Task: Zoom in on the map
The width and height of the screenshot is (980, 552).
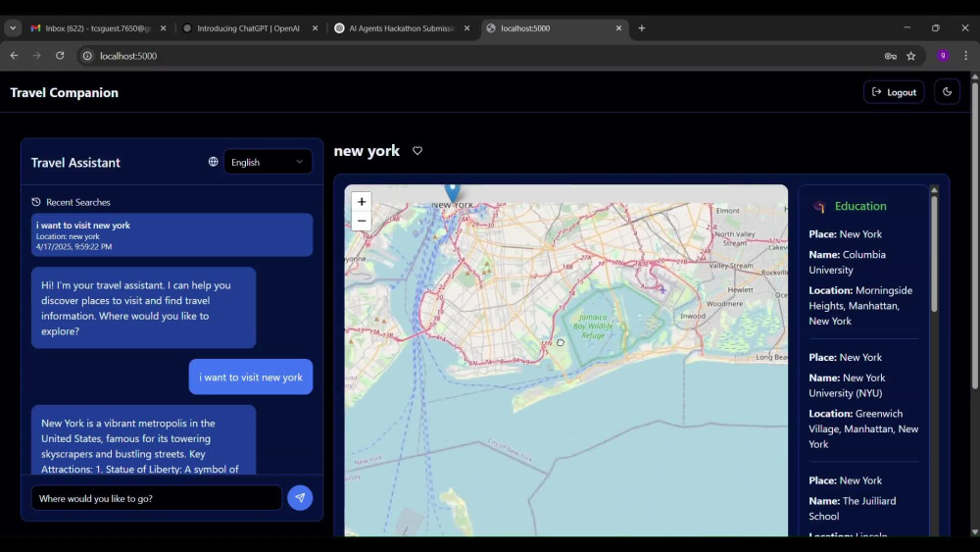Action: [x=362, y=201]
